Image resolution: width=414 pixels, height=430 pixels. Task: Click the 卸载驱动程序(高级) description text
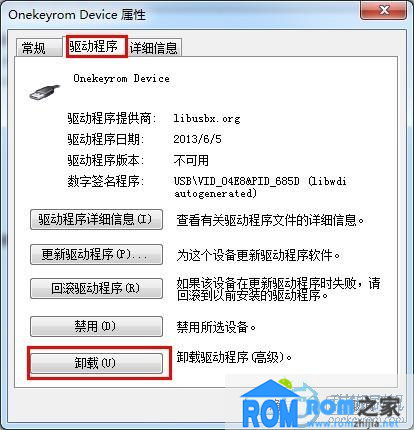[x=234, y=357]
